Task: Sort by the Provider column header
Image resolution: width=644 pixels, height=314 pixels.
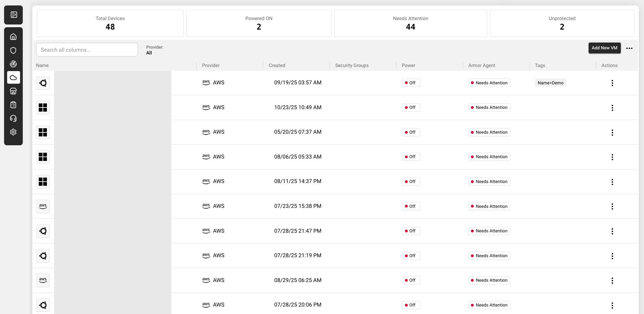Action: tap(211, 65)
